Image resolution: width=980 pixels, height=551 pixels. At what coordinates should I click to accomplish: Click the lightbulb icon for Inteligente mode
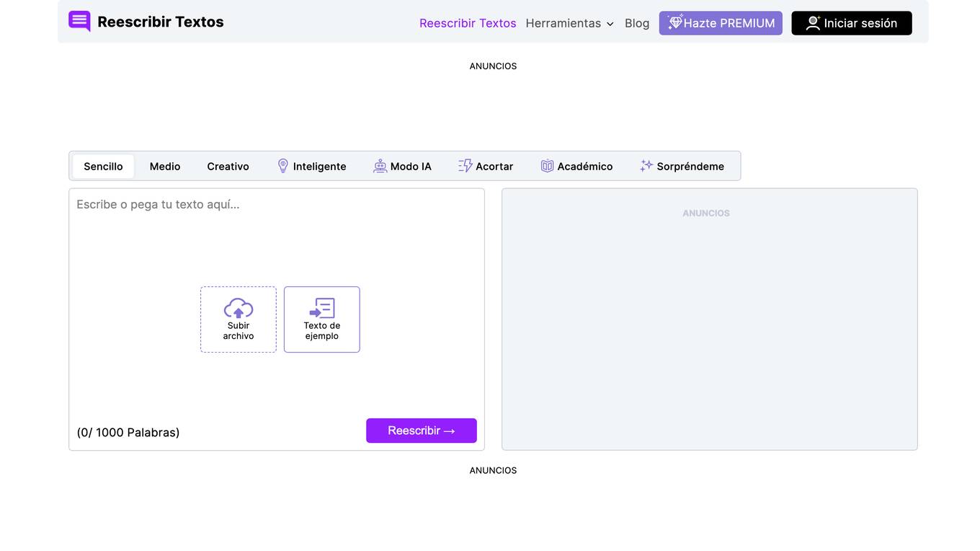pyautogui.click(x=283, y=166)
